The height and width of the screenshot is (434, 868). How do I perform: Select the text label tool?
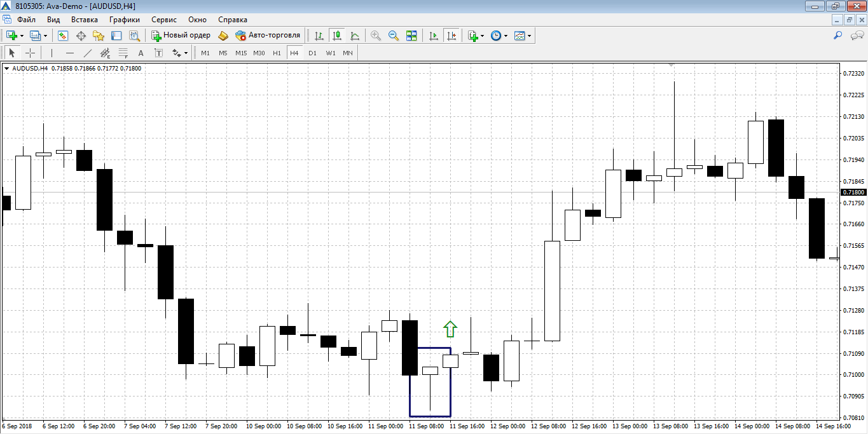click(x=159, y=53)
